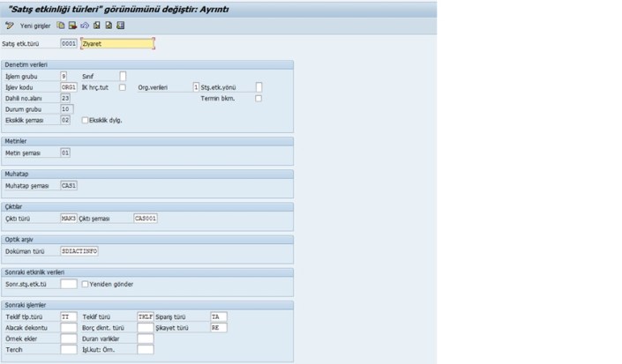Viewport: 622px width, 364px height.
Task: Click the copy-as icon in the toolbar
Action: (61, 26)
